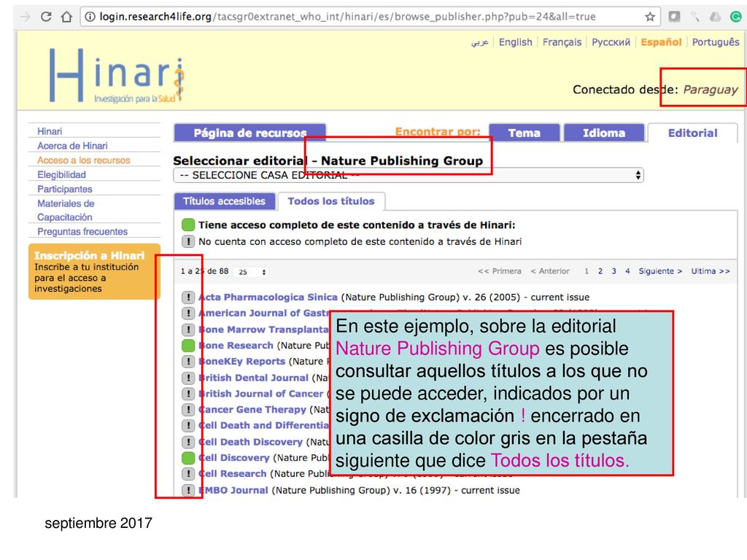Open the EMBO Journal title
Screen dimensions: 747x560
(233, 490)
